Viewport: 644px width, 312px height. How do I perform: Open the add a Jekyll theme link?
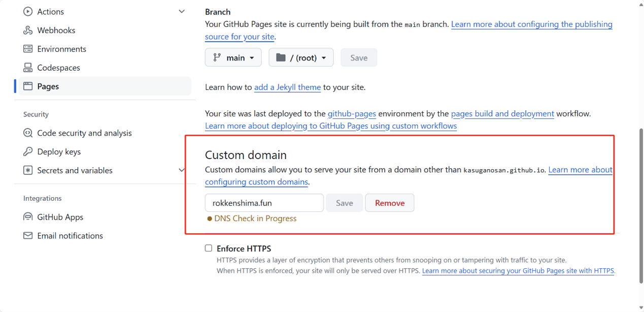(x=287, y=87)
